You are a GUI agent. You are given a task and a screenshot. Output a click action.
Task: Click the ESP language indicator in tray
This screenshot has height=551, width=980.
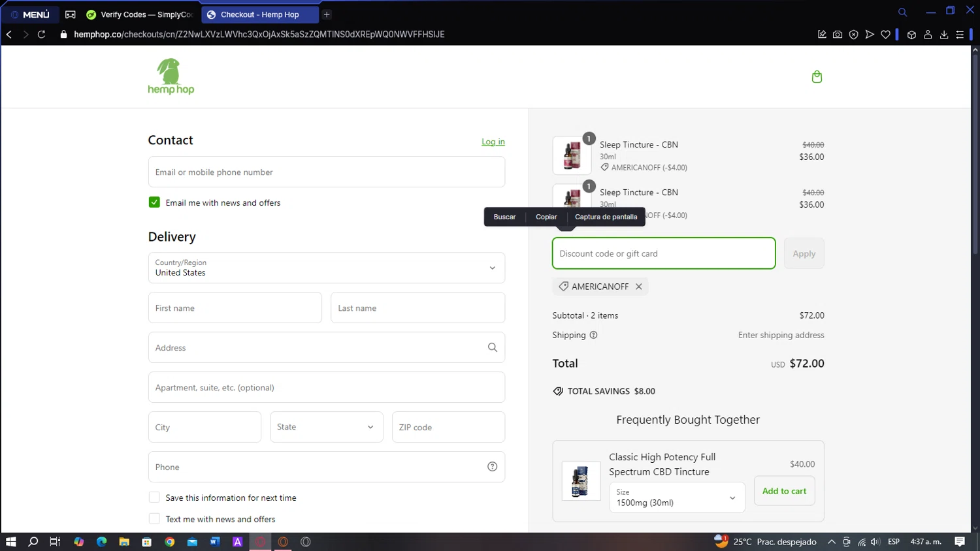pos(894,542)
